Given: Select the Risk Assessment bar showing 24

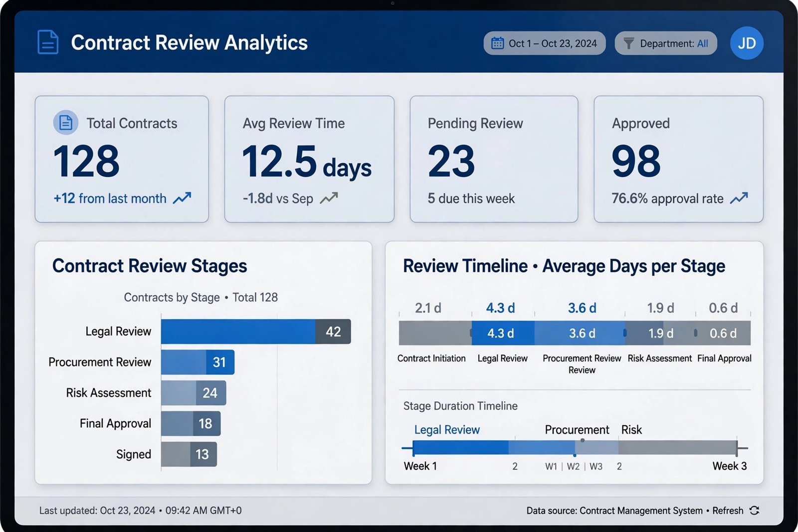Looking at the screenshot, I should 194,393.
